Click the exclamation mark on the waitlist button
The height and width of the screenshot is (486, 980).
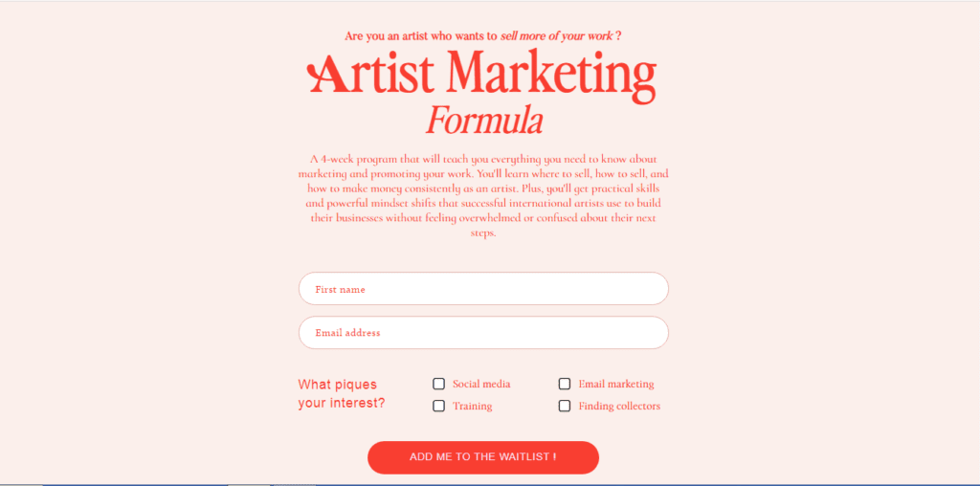(554, 457)
